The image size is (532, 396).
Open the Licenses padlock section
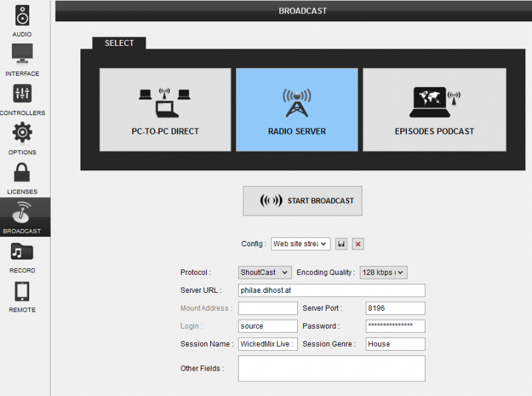[x=23, y=177]
